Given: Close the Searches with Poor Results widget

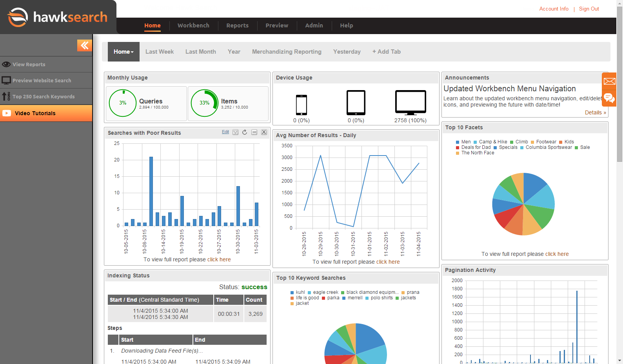Looking at the screenshot, I should (264, 132).
